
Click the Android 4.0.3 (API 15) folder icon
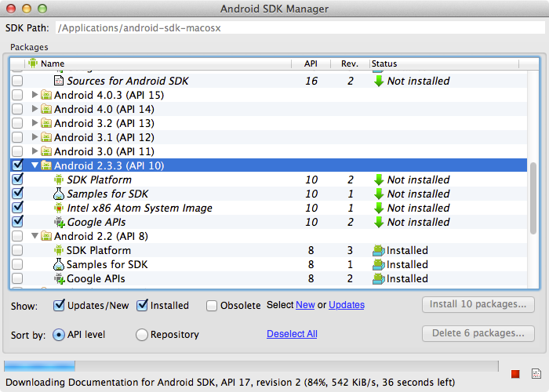tap(46, 95)
